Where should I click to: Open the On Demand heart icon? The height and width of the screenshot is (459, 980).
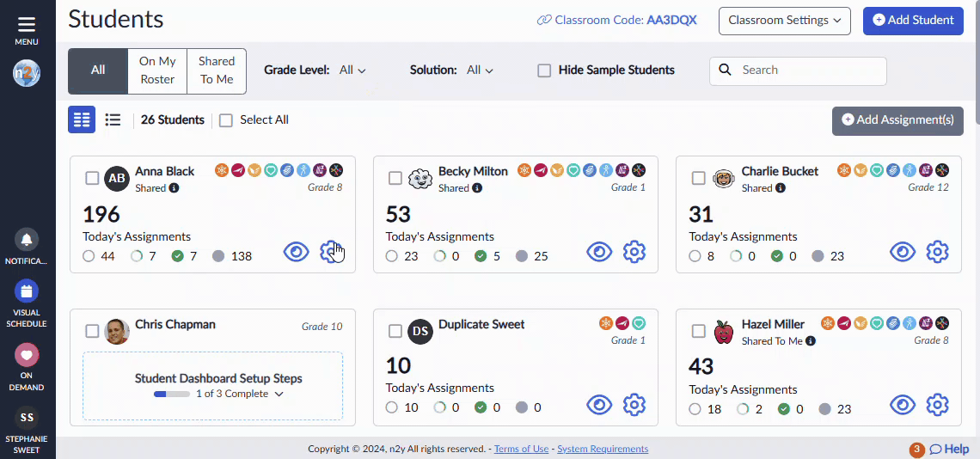(27, 355)
